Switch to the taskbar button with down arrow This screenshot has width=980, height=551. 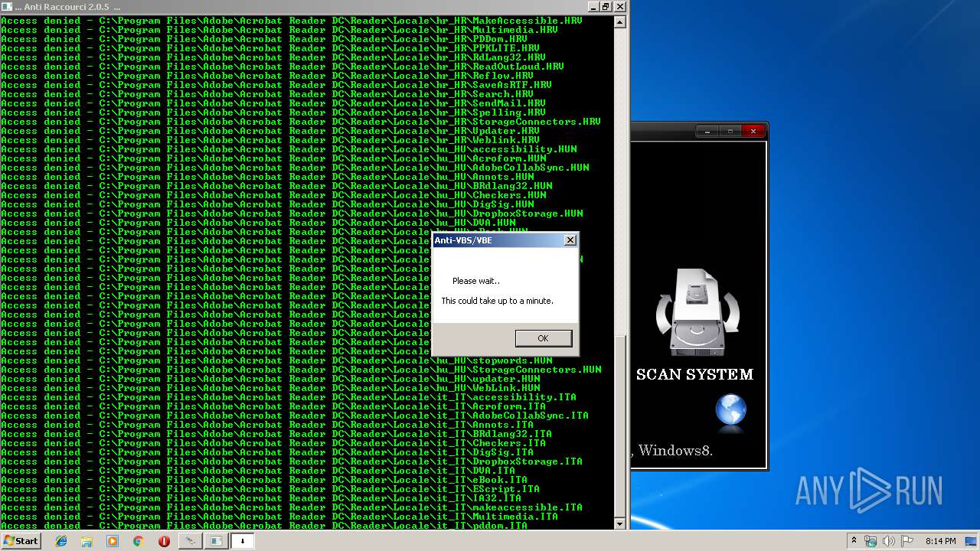coord(243,541)
